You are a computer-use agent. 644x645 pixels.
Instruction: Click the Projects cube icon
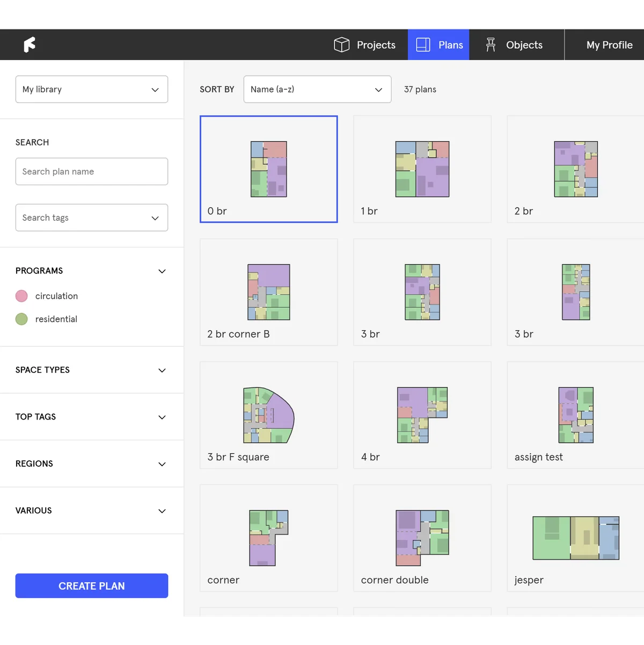coord(341,45)
